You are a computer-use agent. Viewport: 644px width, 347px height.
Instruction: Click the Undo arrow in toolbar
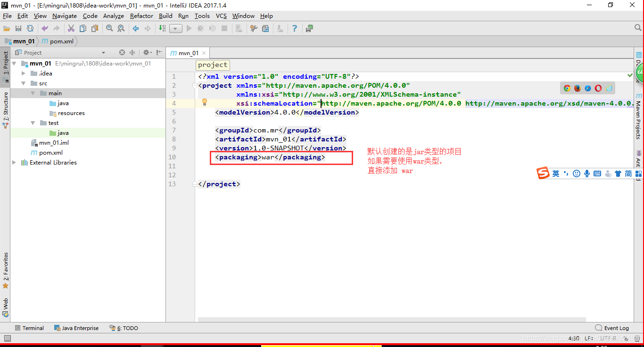tap(45, 29)
